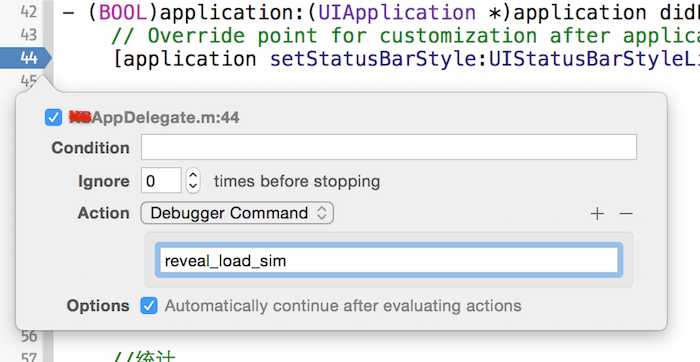Click the line 43 number in the gutter
Image resolution: width=700 pixels, height=362 pixels.
click(x=29, y=35)
